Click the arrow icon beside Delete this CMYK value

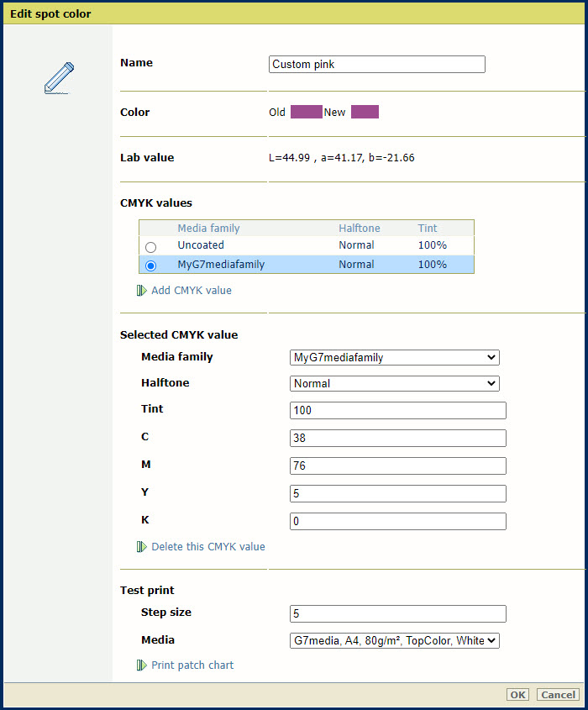point(141,547)
